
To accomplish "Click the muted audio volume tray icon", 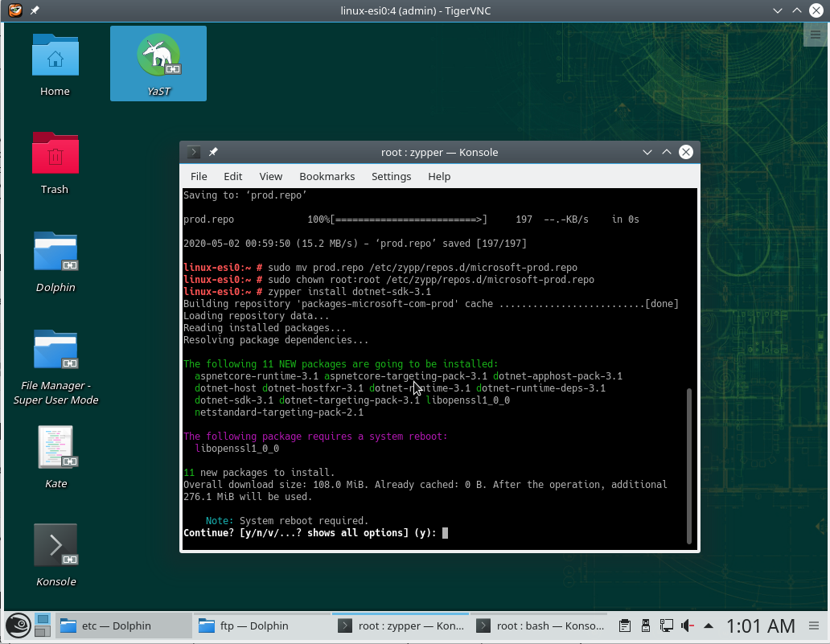I will 688,626.
